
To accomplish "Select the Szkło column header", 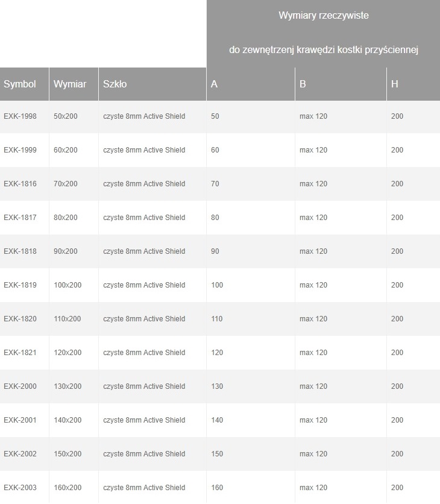I will 115,84.
